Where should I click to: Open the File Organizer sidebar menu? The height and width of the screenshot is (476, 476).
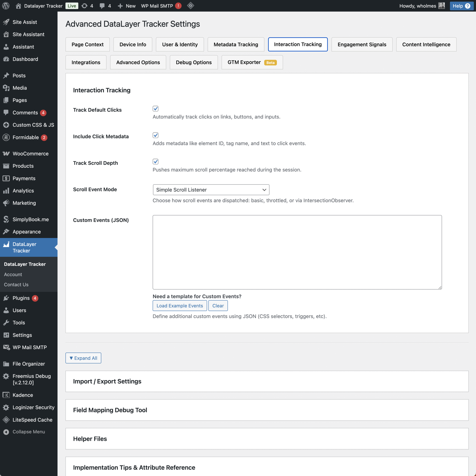(29, 364)
